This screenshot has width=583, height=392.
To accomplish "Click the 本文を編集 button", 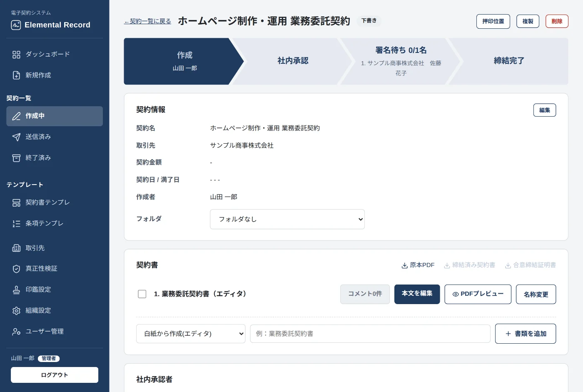I will click(x=417, y=294).
